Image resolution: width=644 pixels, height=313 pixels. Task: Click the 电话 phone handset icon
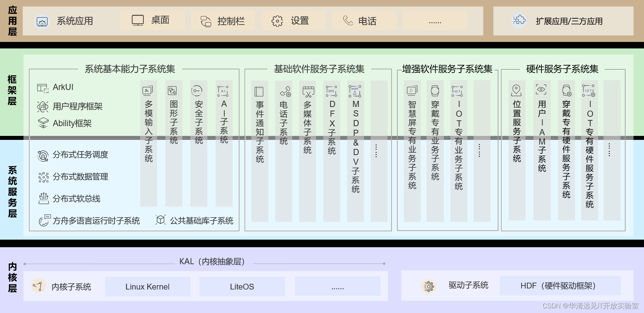coord(348,21)
